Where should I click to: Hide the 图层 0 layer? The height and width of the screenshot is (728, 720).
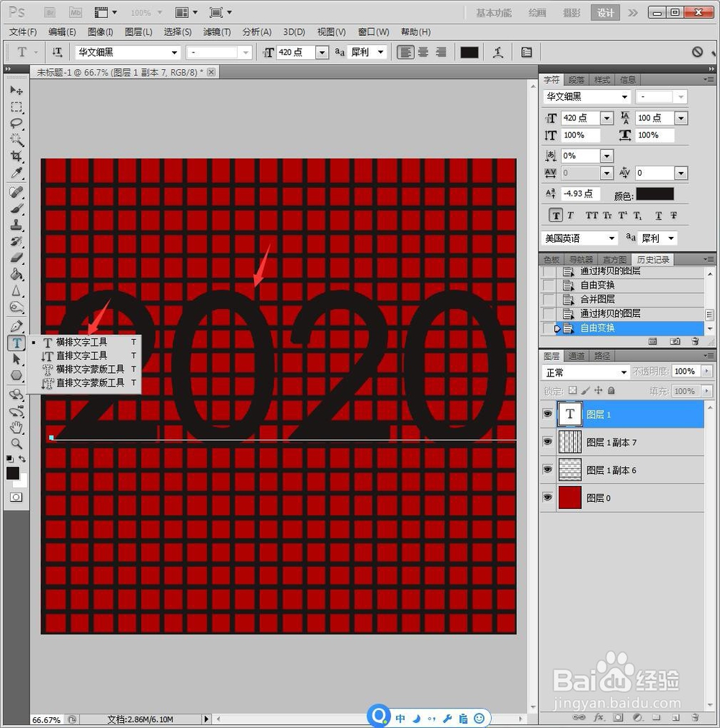(548, 498)
